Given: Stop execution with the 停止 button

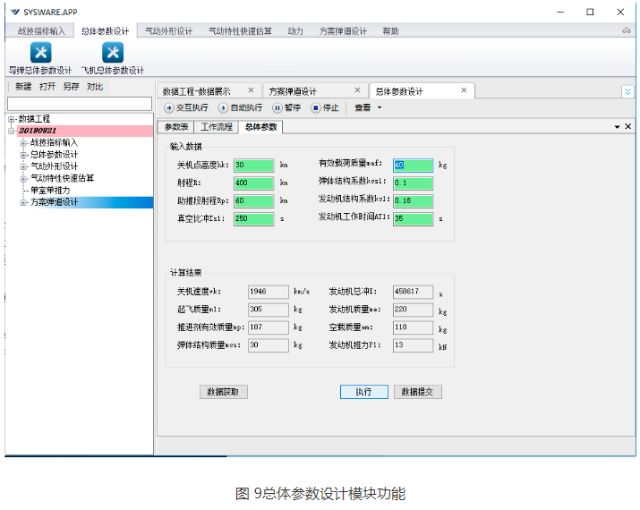Looking at the screenshot, I should (x=325, y=108).
